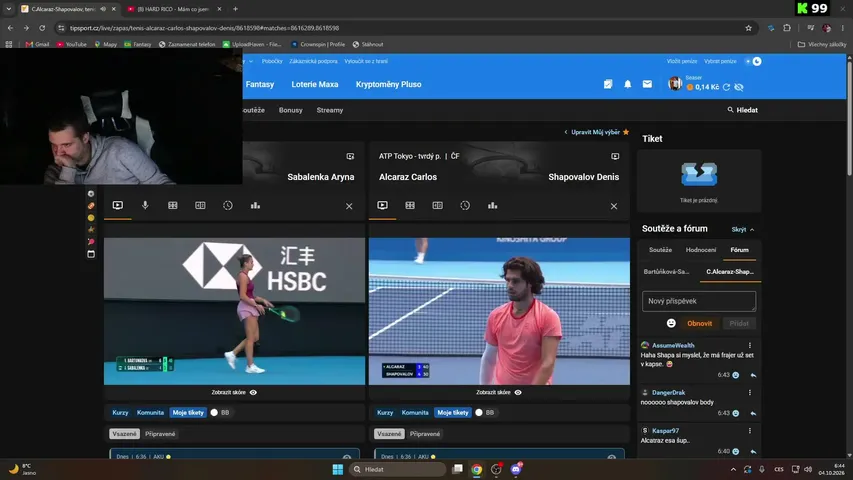Screen dimensions: 853x480
Task: Show score under Sabalenka stream via eye icon
Action: click(253, 392)
